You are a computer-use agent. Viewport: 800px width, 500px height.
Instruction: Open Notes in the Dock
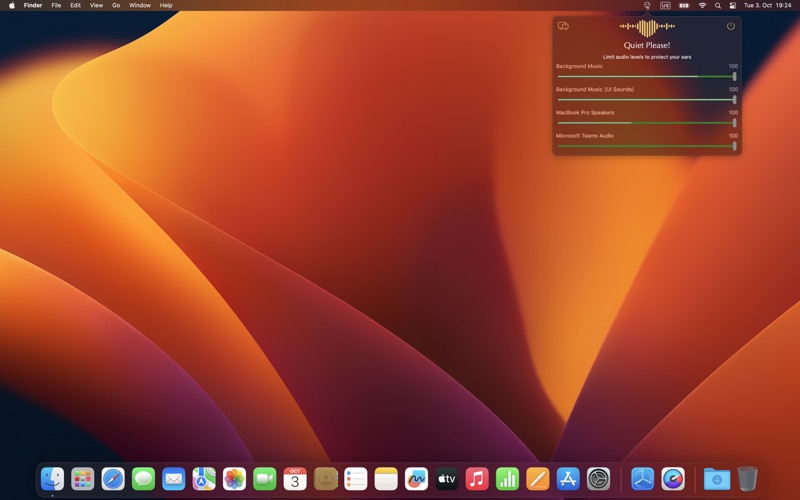[x=386, y=479]
